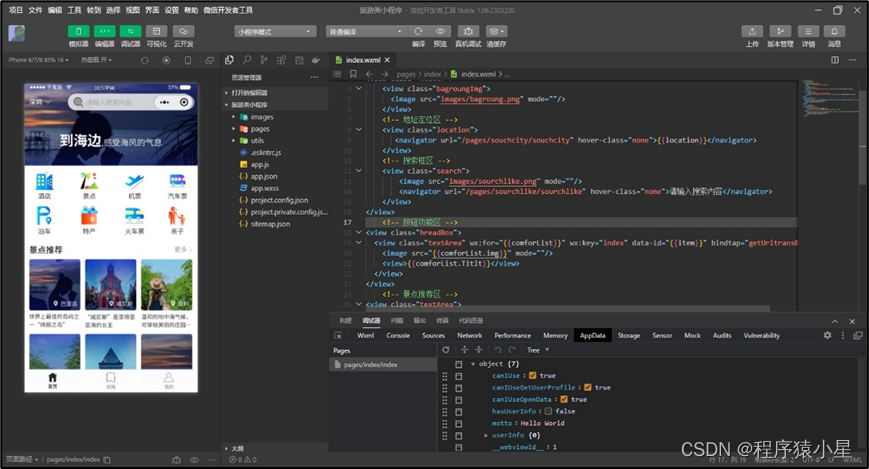Open app.wxss in file explorer

[264, 188]
